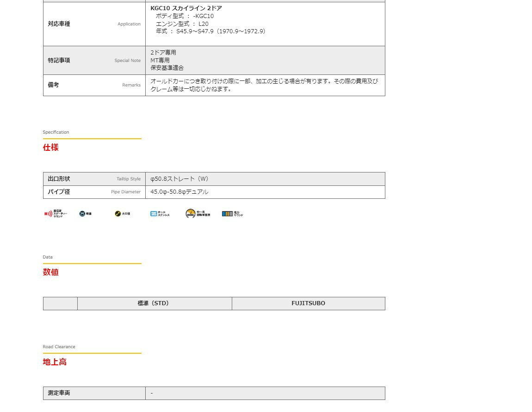Image resolution: width=532 pixels, height=412 pixels.
Task: Click the エンジン型式 L20 line
Action: coord(182,24)
